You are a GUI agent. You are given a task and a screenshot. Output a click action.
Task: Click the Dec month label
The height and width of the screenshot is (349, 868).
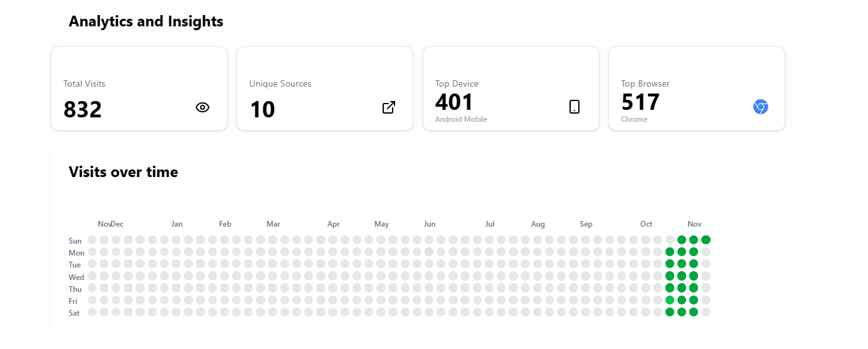(118, 224)
